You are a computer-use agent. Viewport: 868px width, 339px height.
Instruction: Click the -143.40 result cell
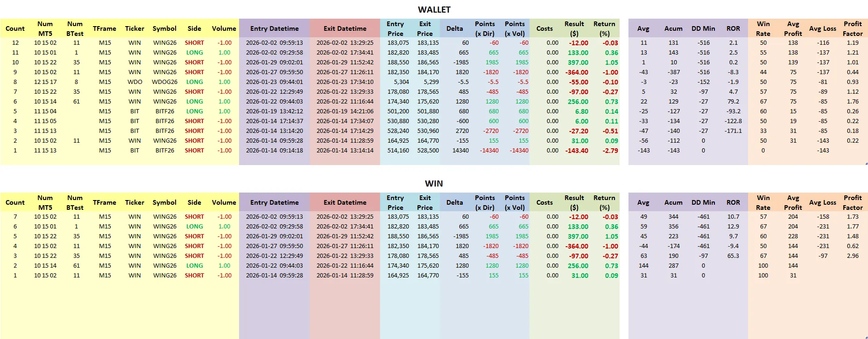pyautogui.click(x=577, y=151)
